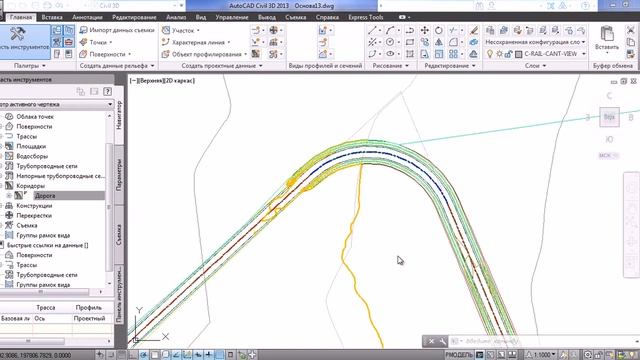Select the Trim tool

[452, 30]
